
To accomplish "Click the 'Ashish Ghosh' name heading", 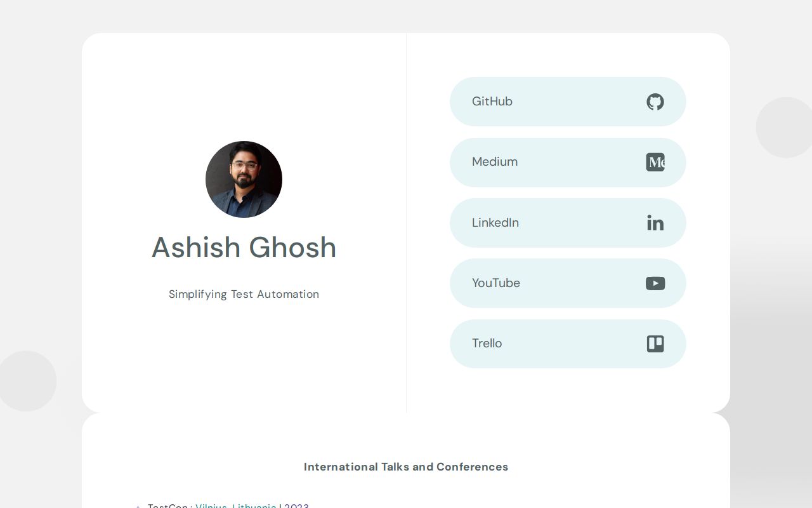I will [244, 247].
